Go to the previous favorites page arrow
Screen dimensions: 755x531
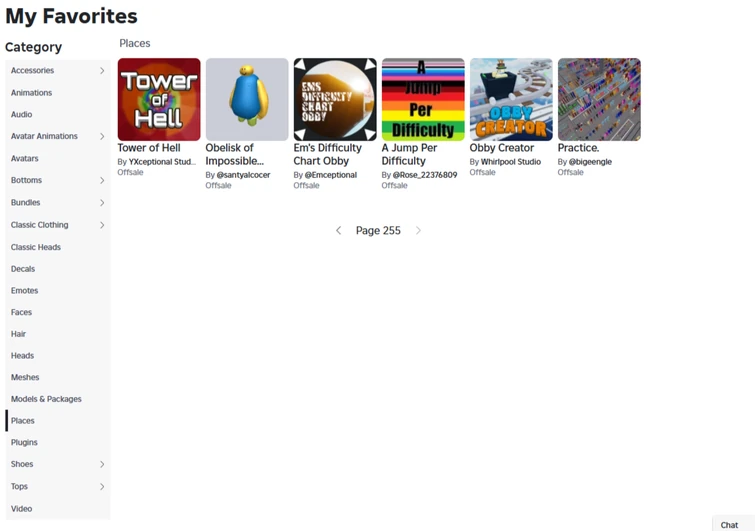coord(338,231)
